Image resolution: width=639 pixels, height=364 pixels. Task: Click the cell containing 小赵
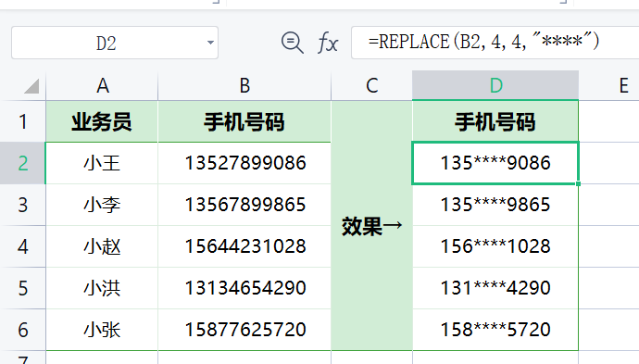pos(102,246)
